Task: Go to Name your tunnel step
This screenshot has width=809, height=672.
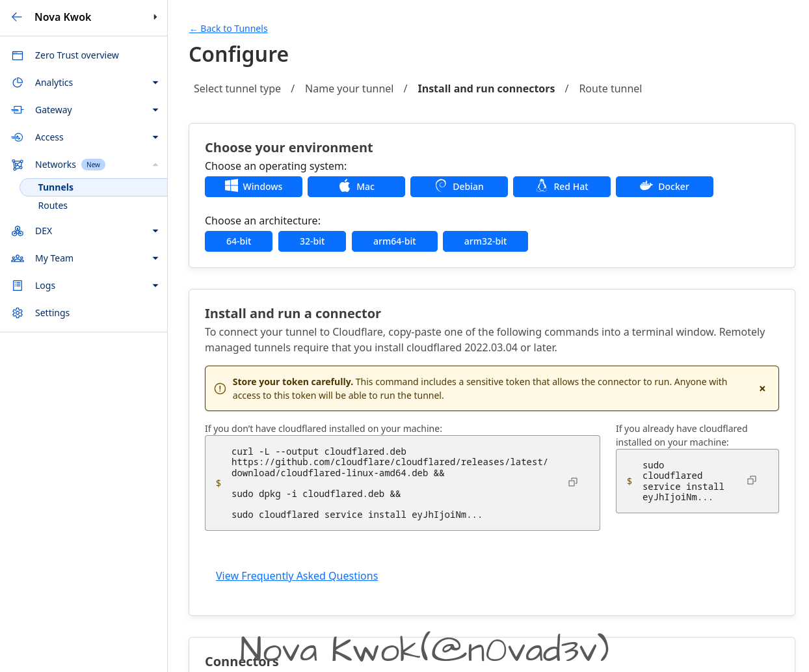Action: coord(349,88)
